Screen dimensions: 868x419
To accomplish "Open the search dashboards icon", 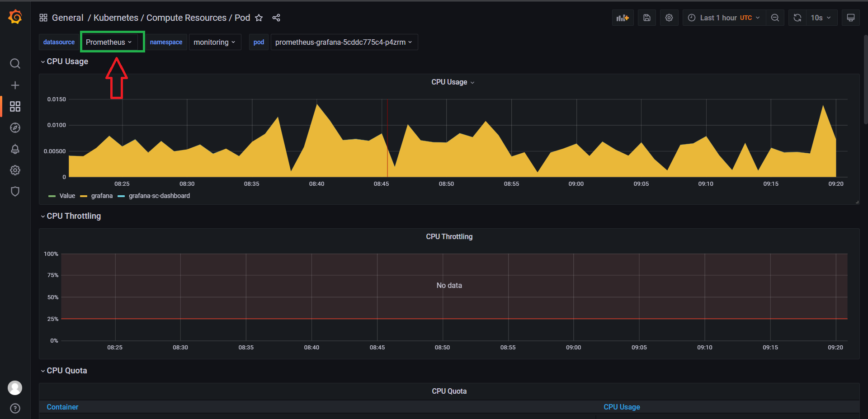I will [x=15, y=64].
